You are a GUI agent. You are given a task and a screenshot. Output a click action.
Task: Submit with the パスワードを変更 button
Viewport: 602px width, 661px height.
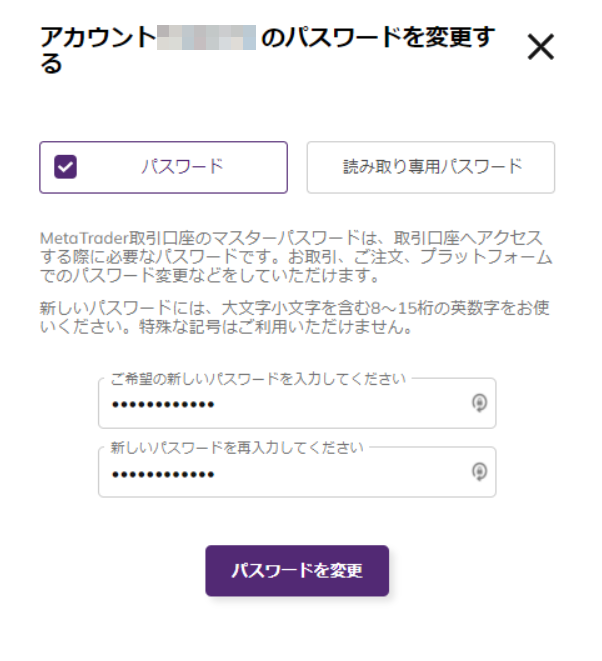click(297, 570)
